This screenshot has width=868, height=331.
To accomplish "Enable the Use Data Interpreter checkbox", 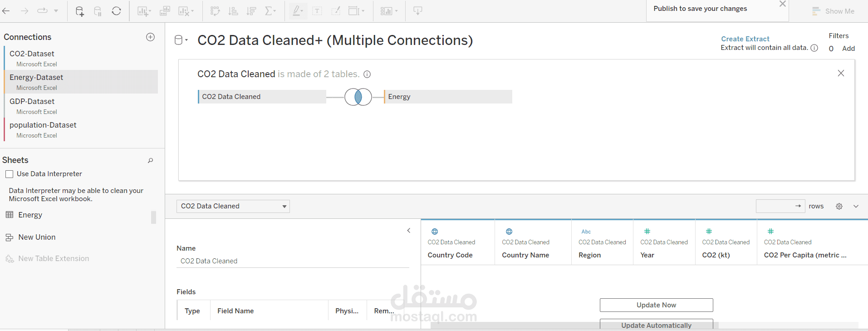I will point(9,174).
